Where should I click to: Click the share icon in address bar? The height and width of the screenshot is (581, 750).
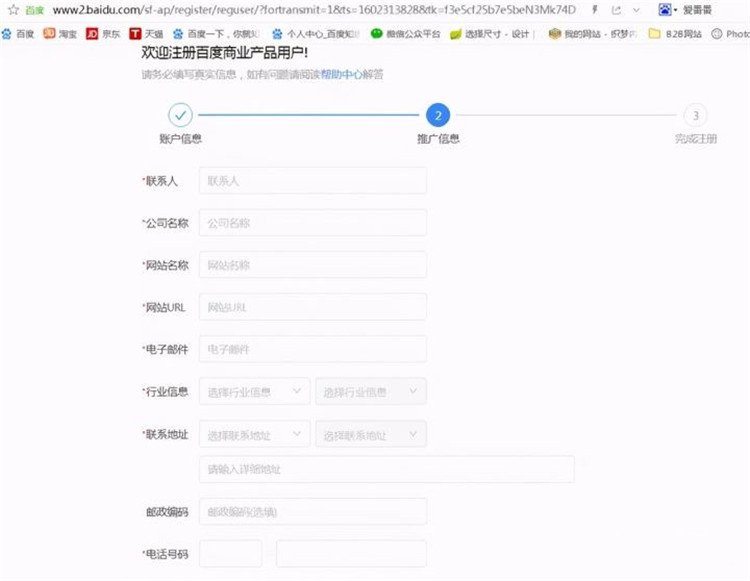pos(618,10)
